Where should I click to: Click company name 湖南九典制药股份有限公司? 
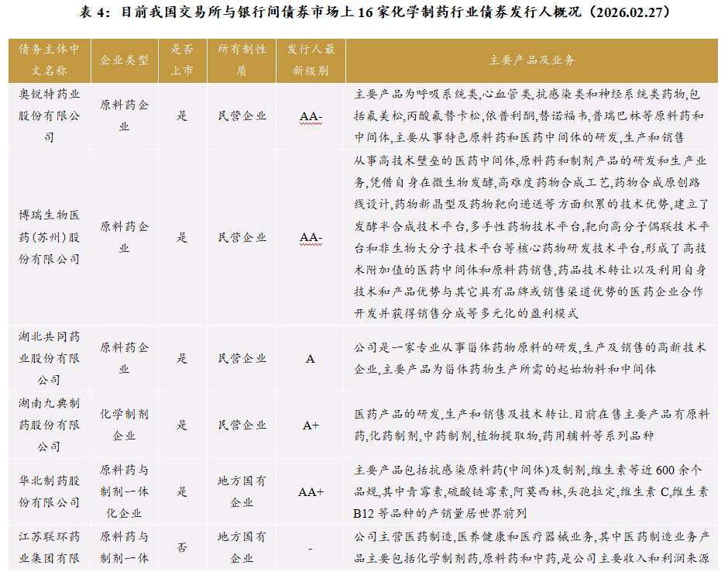click(50, 425)
